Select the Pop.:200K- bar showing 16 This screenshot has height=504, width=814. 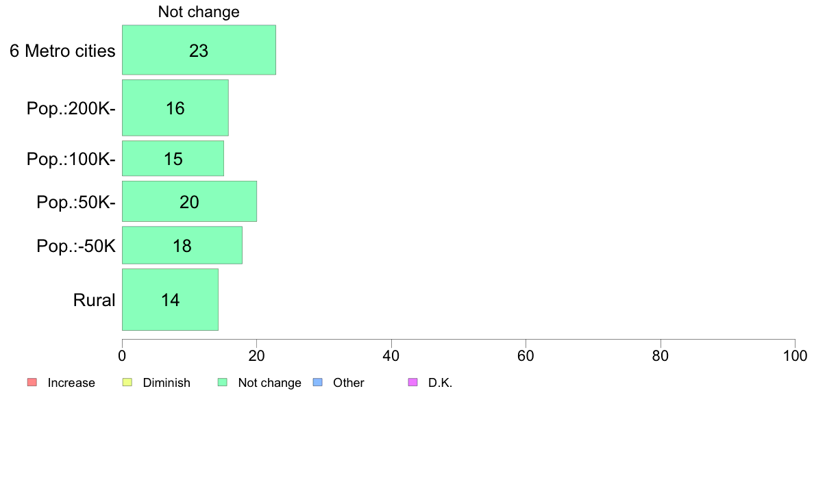coord(175,108)
